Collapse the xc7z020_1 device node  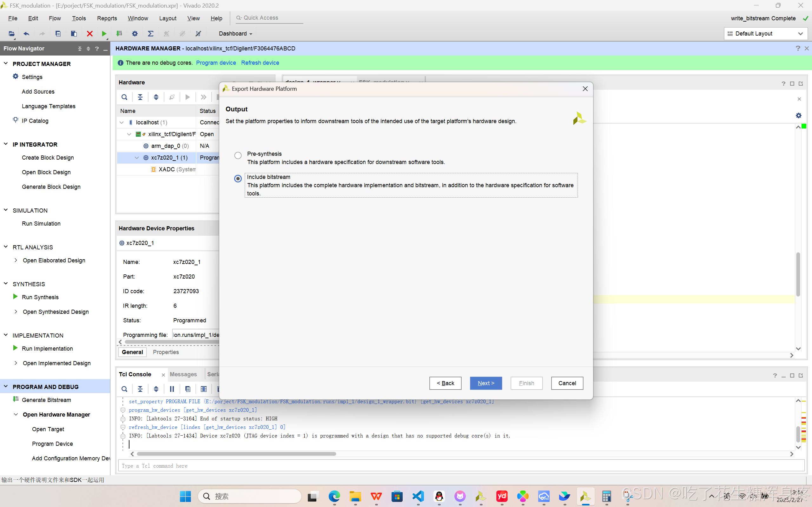[137, 158]
